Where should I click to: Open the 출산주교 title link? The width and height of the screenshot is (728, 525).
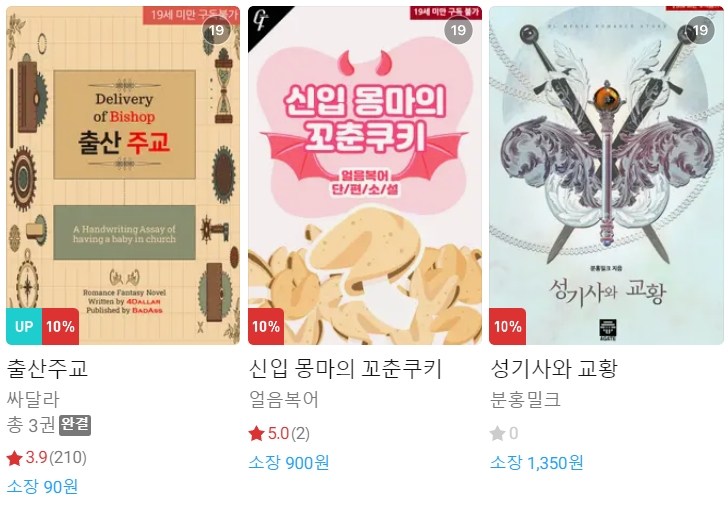(47, 369)
